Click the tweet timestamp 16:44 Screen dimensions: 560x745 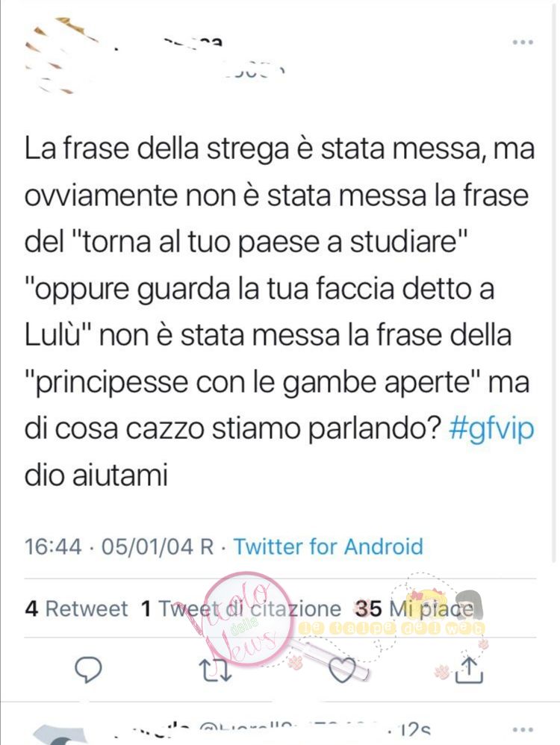point(53,546)
